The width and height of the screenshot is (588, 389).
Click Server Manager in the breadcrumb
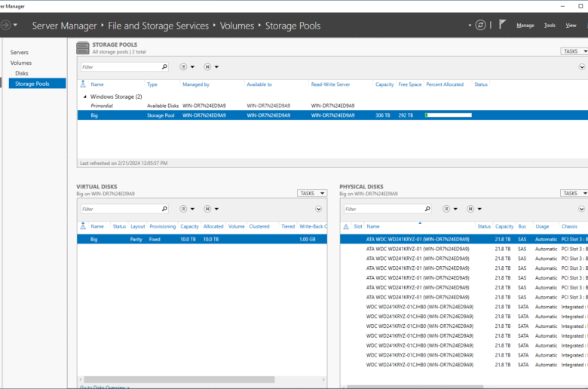[64, 26]
